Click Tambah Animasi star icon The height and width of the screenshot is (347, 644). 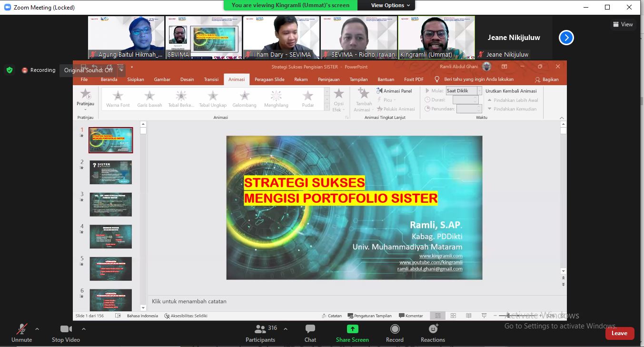point(364,93)
